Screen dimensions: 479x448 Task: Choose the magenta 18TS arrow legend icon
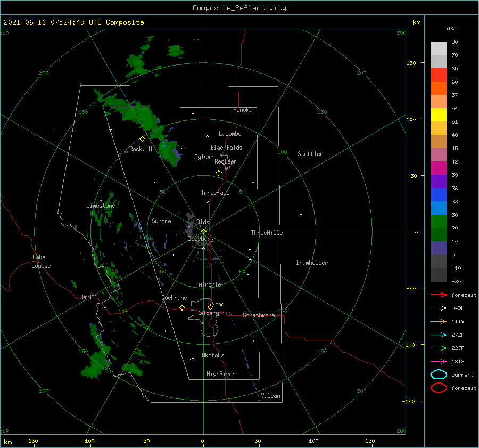pos(439,362)
